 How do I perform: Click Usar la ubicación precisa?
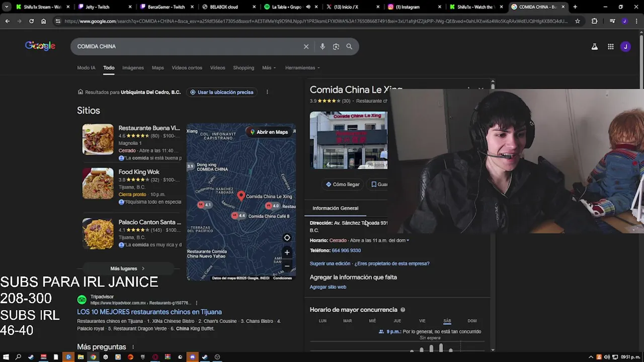(221, 92)
